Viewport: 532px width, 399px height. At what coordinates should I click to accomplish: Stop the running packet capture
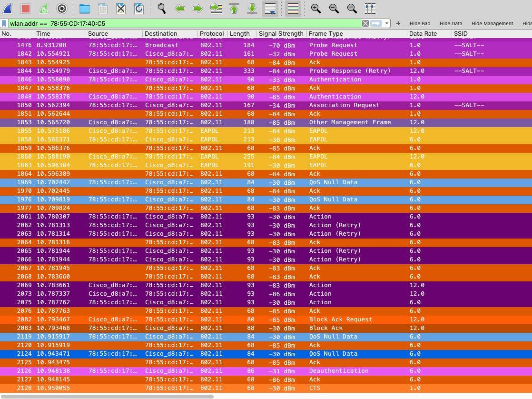(26, 9)
